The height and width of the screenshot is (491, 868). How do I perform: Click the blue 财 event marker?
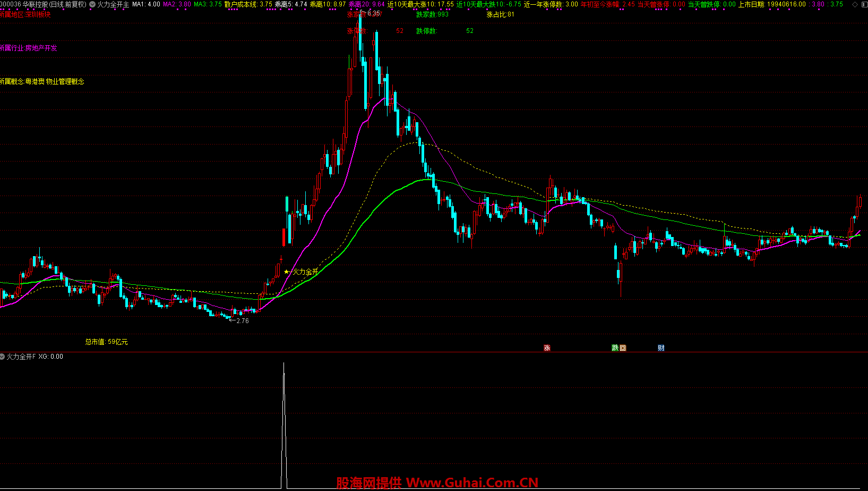point(661,348)
